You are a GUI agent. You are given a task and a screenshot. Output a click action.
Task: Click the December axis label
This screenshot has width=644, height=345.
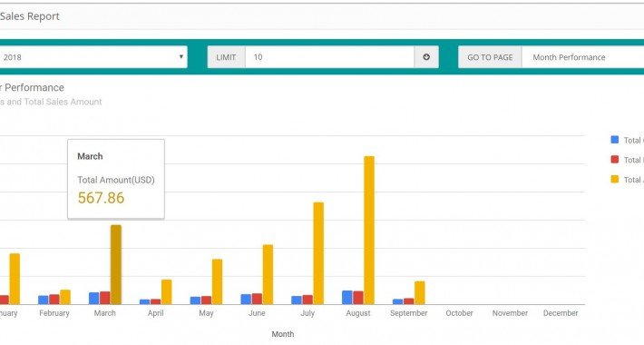561,313
